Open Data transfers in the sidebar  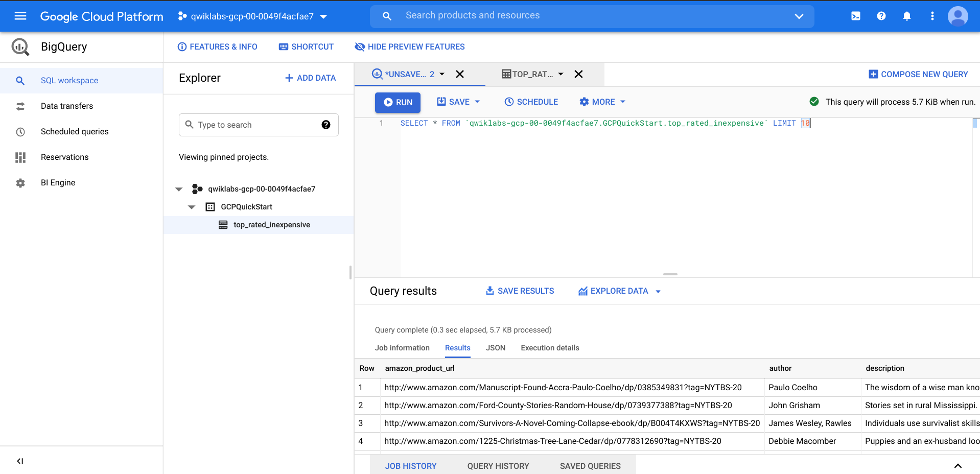click(81, 106)
